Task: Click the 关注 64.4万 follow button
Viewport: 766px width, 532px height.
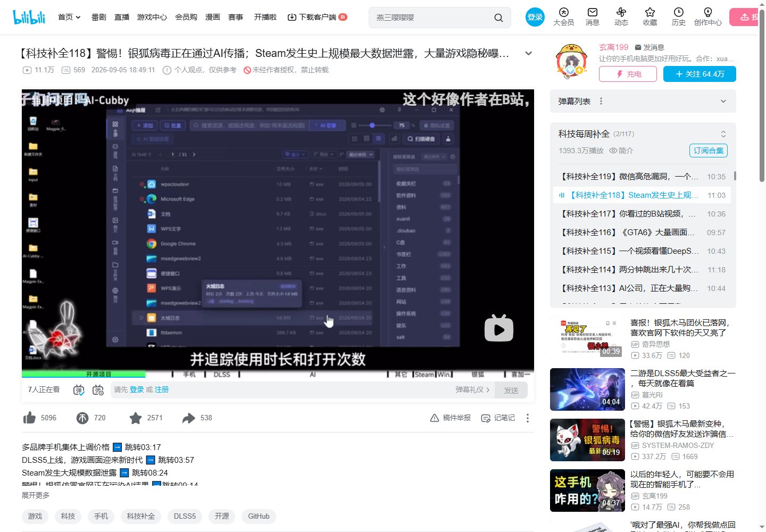Action: coord(700,74)
